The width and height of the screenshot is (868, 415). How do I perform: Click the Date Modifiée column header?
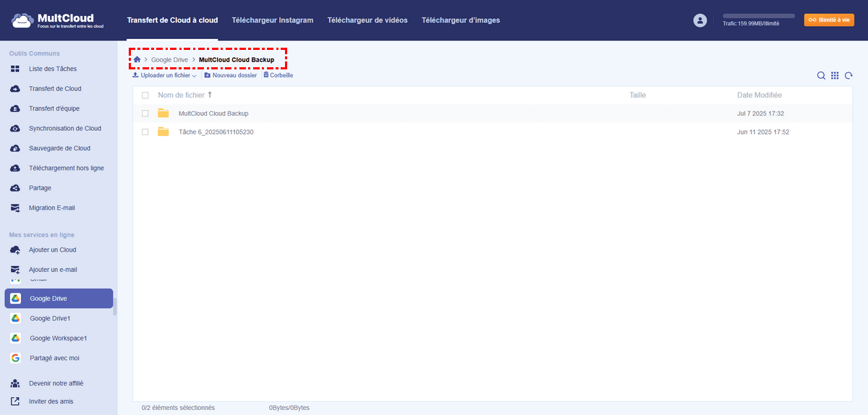pos(759,95)
